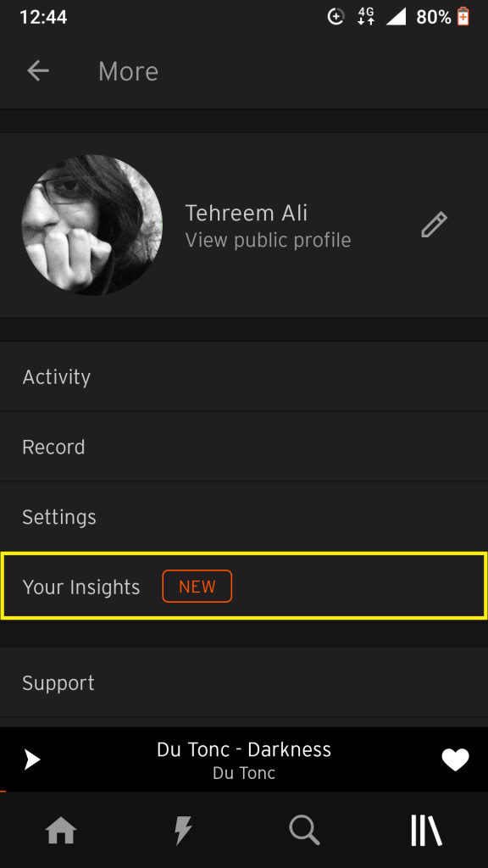Open the Support section
The image size is (488, 868).
tap(58, 682)
